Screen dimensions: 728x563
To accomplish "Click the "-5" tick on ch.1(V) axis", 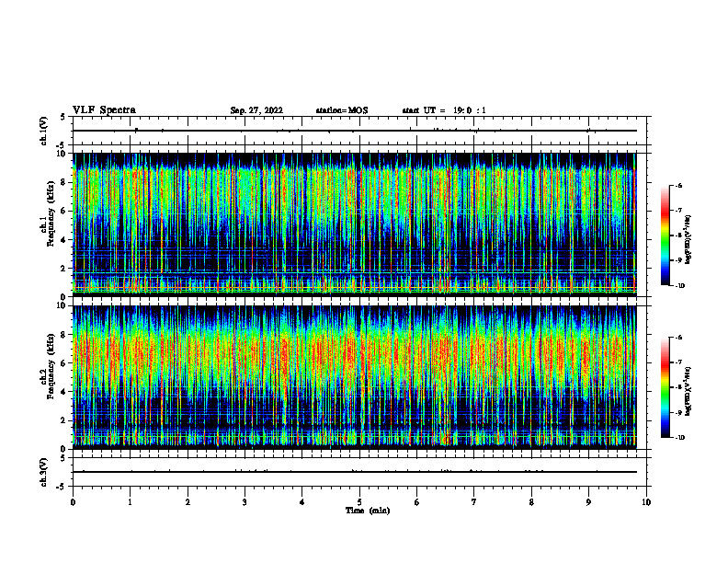I will 63,145.
